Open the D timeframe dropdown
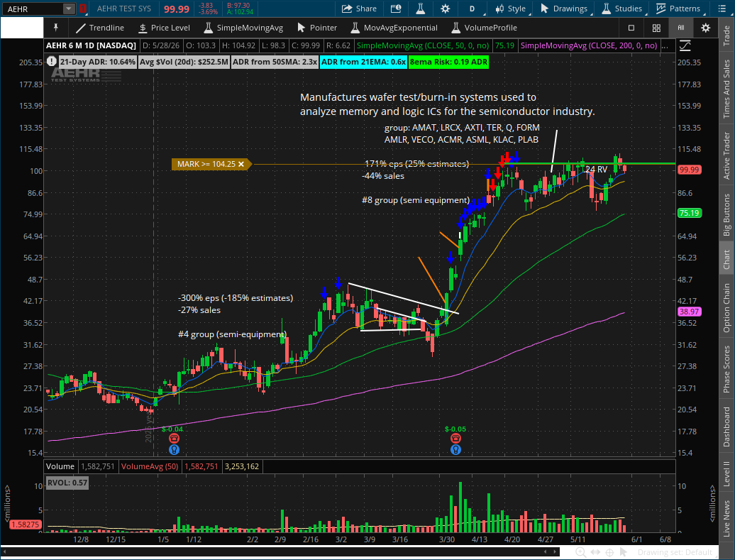The width and height of the screenshot is (735, 560). tap(472, 9)
